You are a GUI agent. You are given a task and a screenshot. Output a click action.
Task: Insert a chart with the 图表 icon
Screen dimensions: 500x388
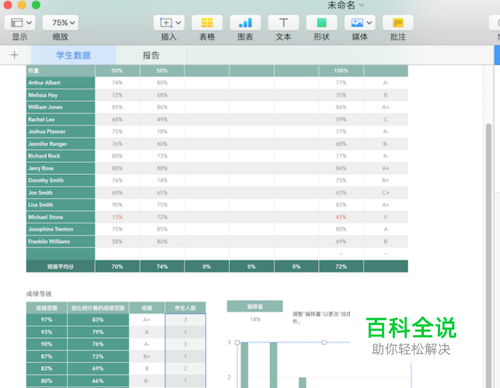pos(245,23)
